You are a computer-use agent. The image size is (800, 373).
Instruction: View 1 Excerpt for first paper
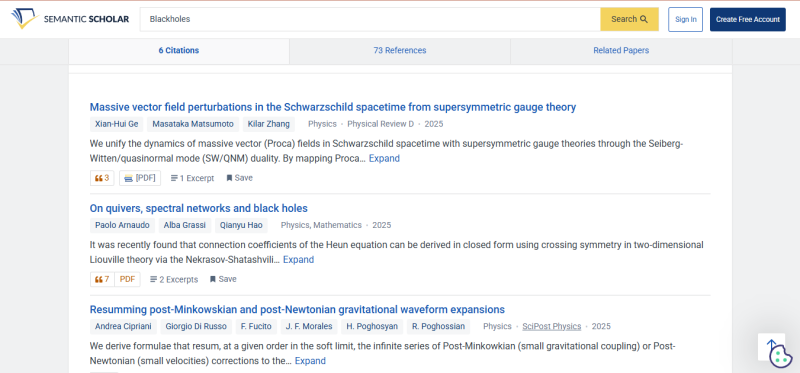pos(192,178)
